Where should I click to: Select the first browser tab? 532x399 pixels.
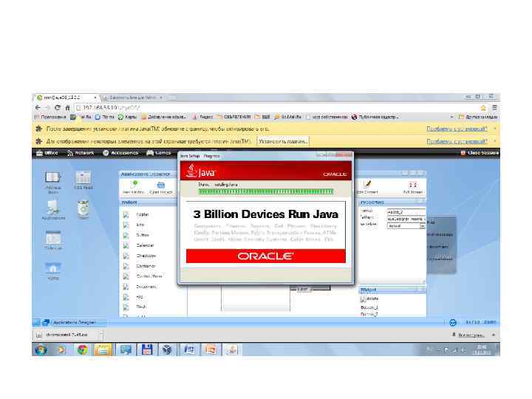click(66, 98)
